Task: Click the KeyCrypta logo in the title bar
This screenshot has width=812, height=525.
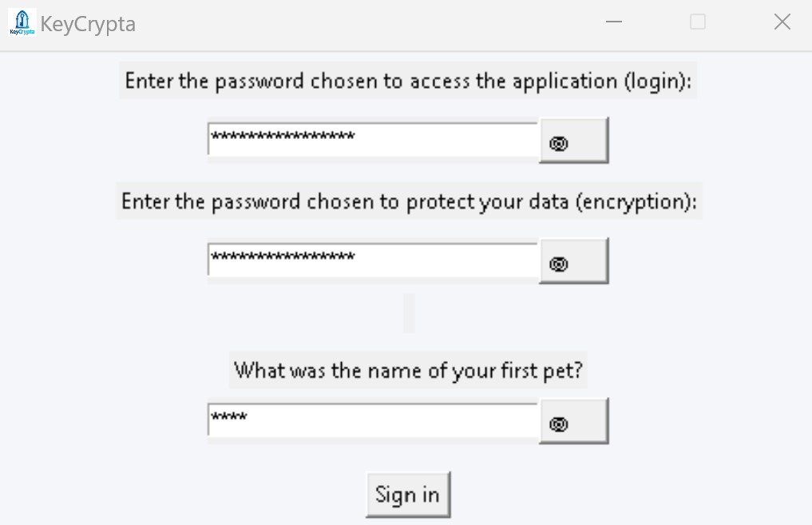Action: (22, 22)
